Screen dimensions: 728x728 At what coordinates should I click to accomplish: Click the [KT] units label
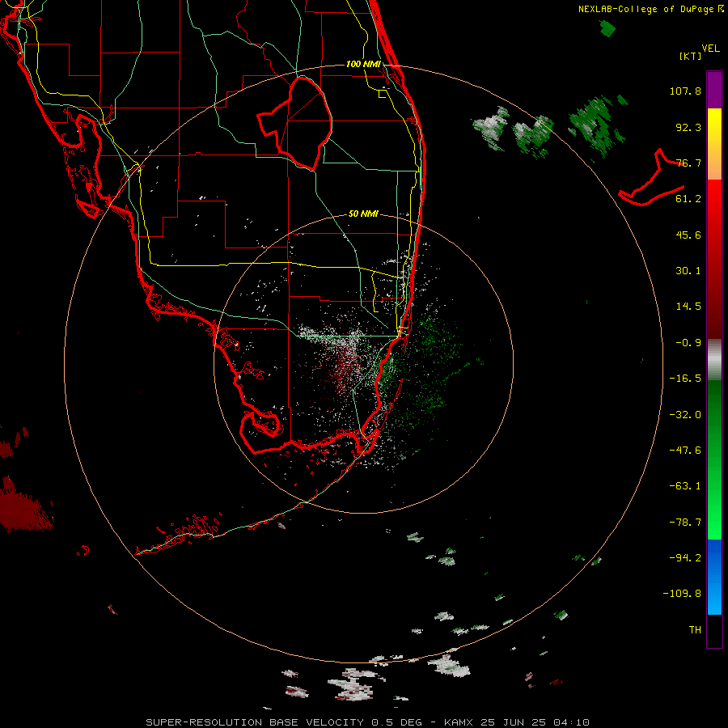pos(690,56)
